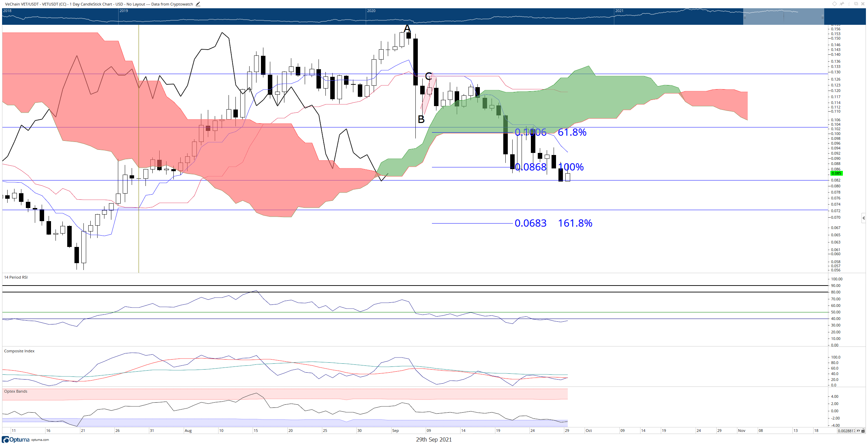Close the chart with X icon

click(x=863, y=4)
